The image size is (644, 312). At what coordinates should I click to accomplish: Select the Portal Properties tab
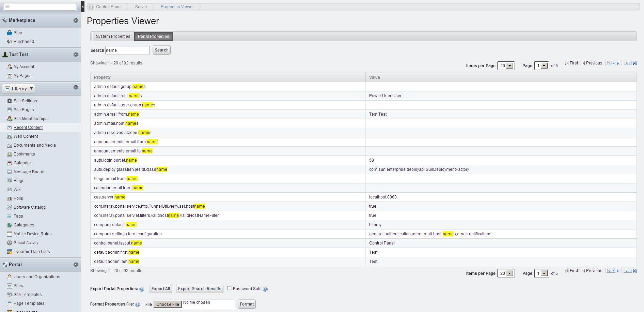(x=154, y=36)
